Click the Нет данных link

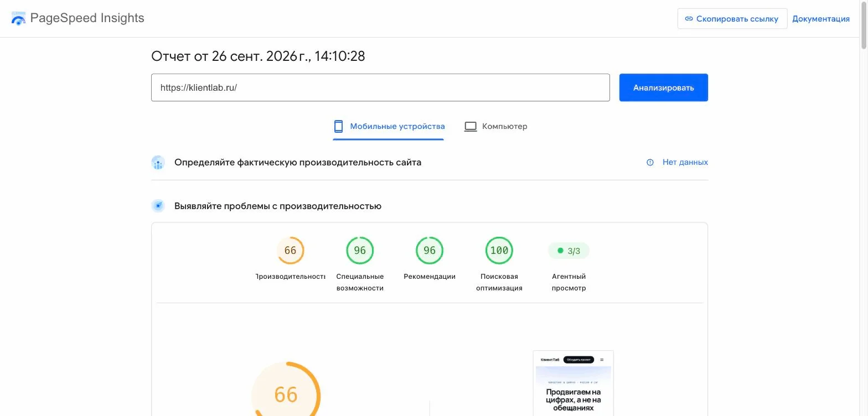(x=685, y=162)
